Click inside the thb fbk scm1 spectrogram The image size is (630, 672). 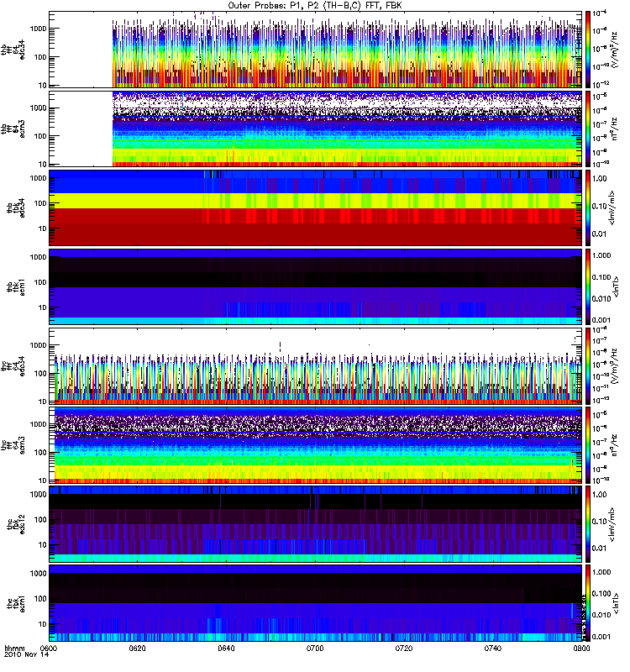[x=316, y=286]
